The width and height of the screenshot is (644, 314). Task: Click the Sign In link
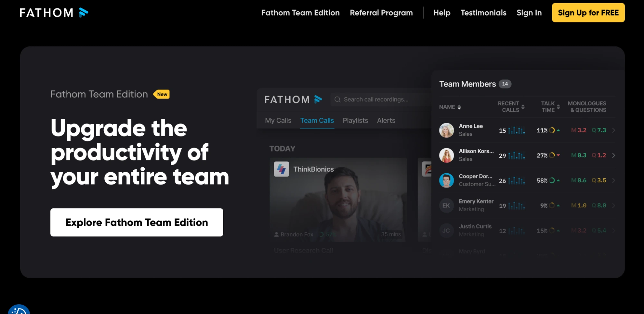point(529,13)
